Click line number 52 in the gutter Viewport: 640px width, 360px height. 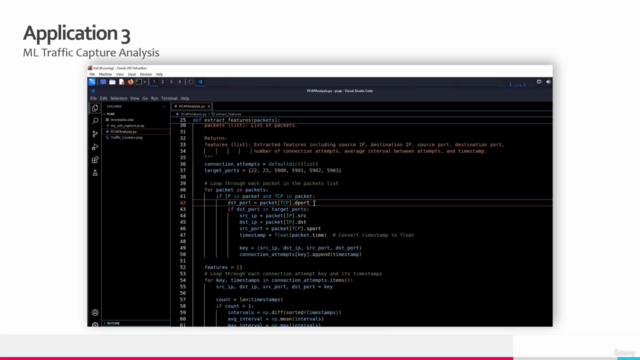tap(182, 267)
